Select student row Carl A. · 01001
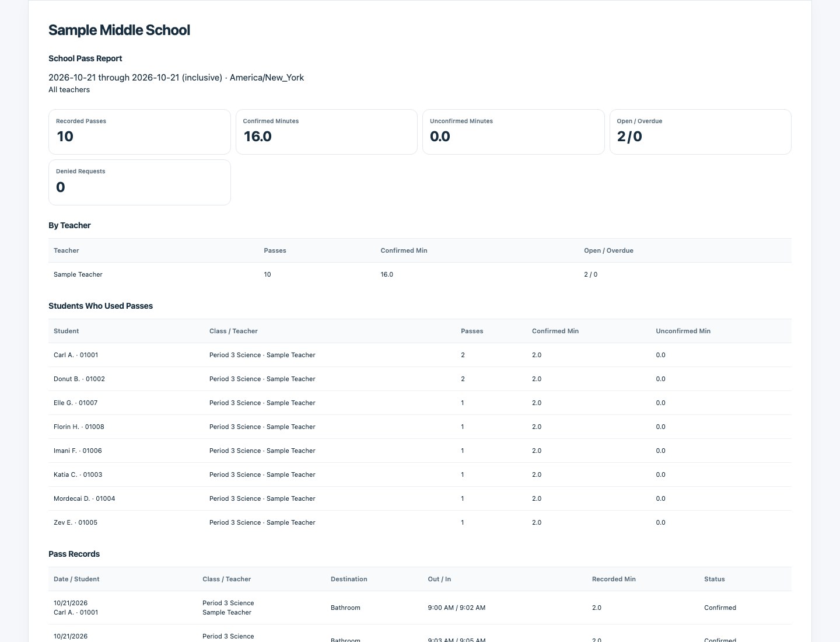Viewport: 840px width, 642px height. pyautogui.click(x=420, y=355)
